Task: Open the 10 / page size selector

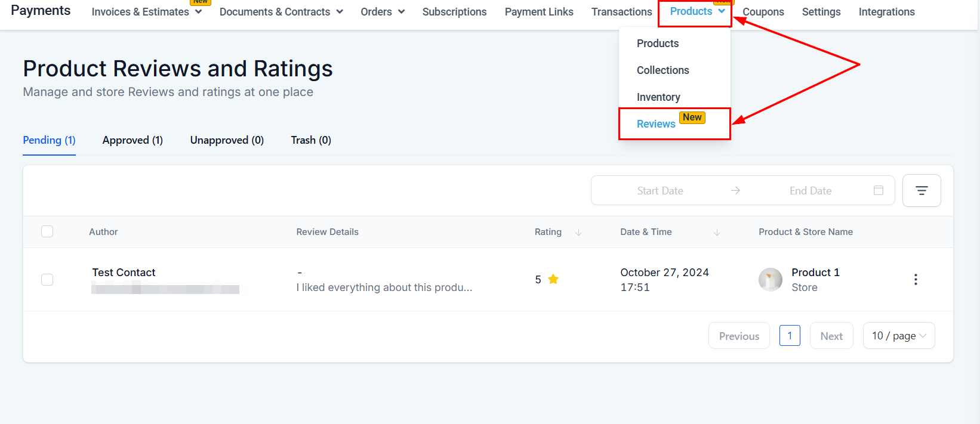Action: click(x=899, y=336)
